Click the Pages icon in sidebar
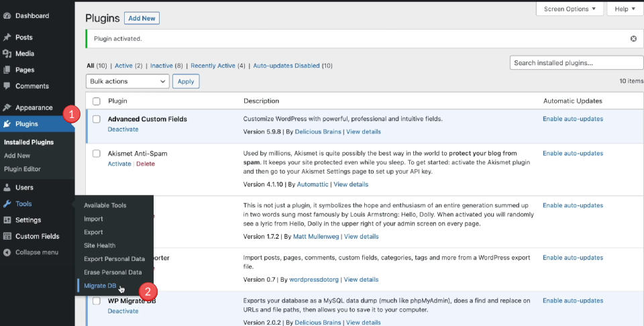The image size is (644, 326). point(7,70)
